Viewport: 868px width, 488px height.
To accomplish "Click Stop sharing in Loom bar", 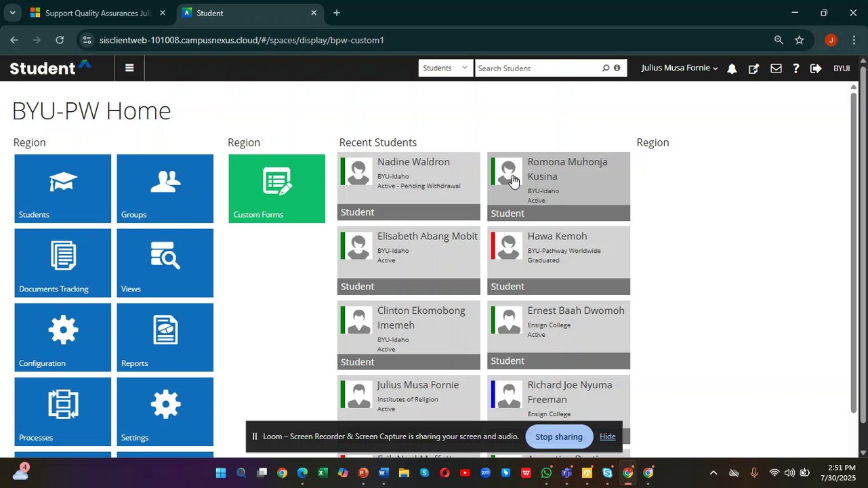I will coord(559,436).
